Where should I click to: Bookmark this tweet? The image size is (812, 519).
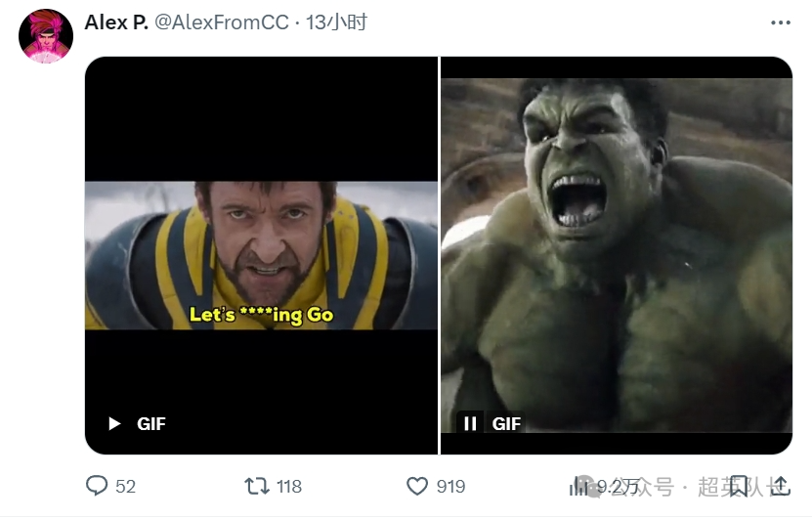click(x=740, y=486)
